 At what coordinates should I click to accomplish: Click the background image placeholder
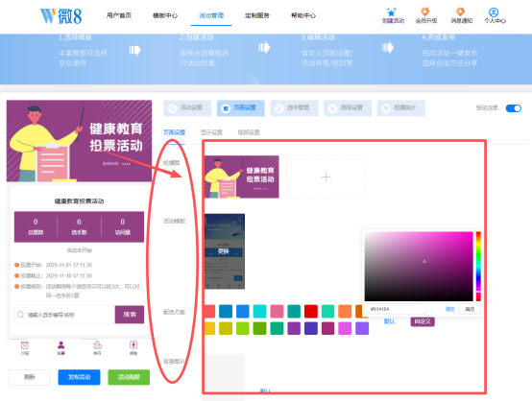[225, 372]
